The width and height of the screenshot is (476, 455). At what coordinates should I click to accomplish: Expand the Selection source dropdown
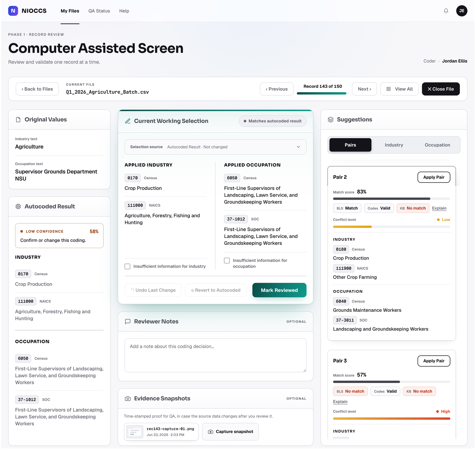(x=215, y=147)
